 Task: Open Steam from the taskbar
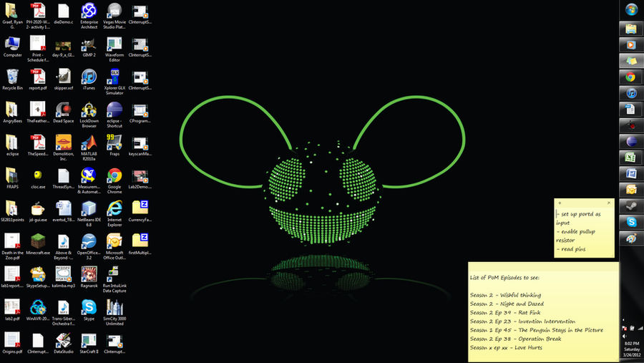click(x=631, y=206)
